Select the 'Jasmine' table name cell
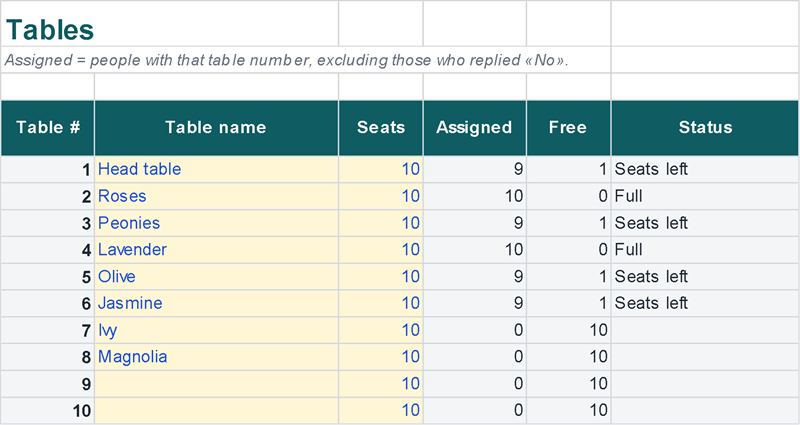 pos(216,304)
